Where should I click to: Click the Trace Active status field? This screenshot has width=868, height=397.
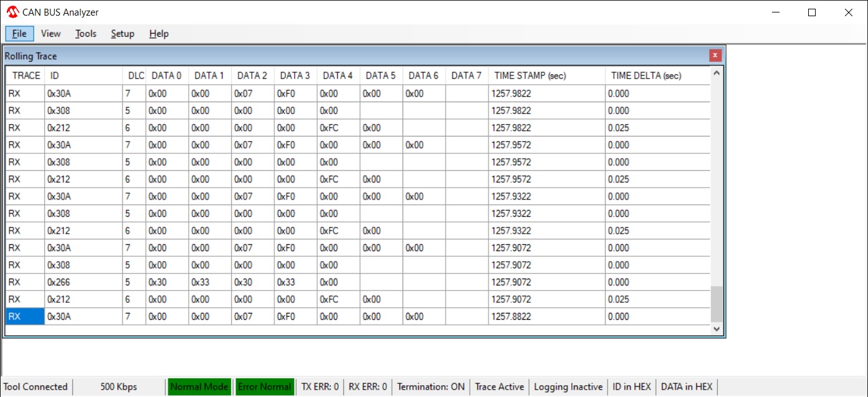(499, 387)
